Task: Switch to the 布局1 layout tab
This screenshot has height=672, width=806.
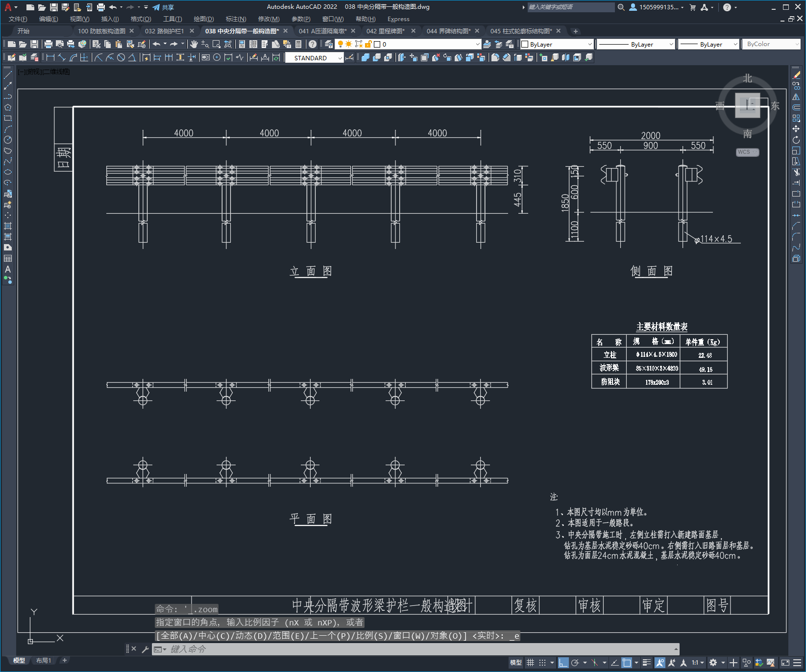Action: click(x=43, y=661)
